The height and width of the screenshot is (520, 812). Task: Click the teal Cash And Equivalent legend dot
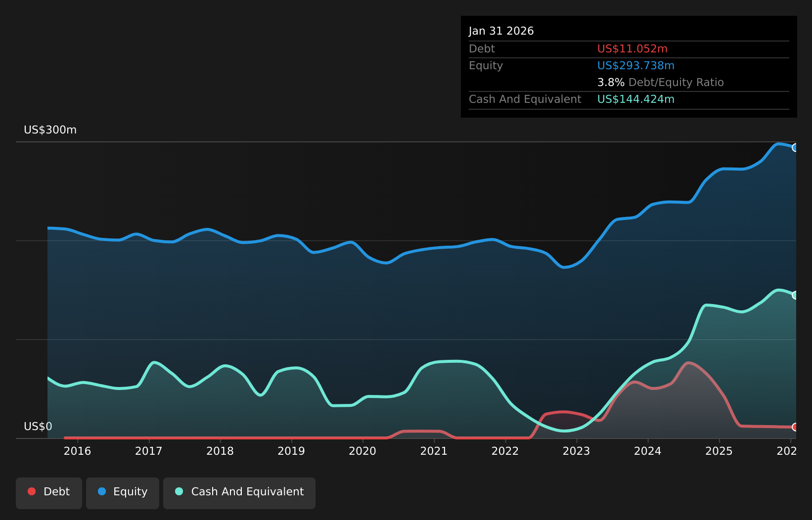tap(179, 491)
